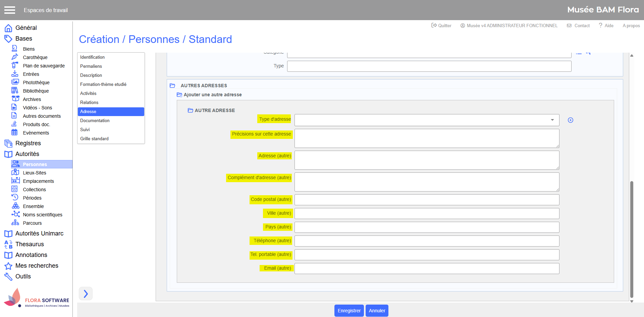Switch to the Identification tab

coord(92,57)
